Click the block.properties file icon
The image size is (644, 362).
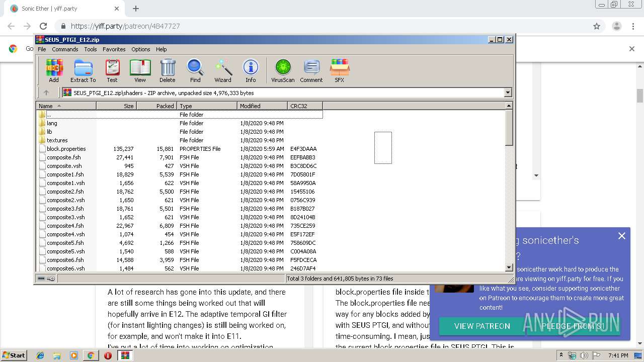[x=42, y=149]
